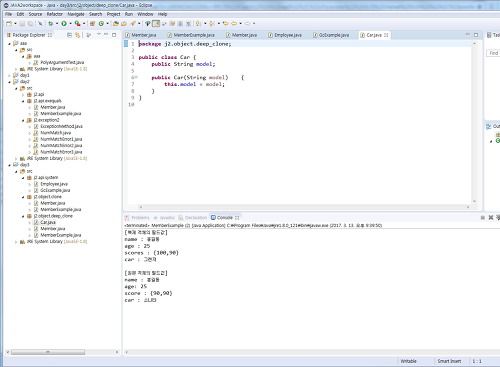The image size is (500, 367).
Task: Click the Next Annotation toolbar icon
Action: point(198,23)
